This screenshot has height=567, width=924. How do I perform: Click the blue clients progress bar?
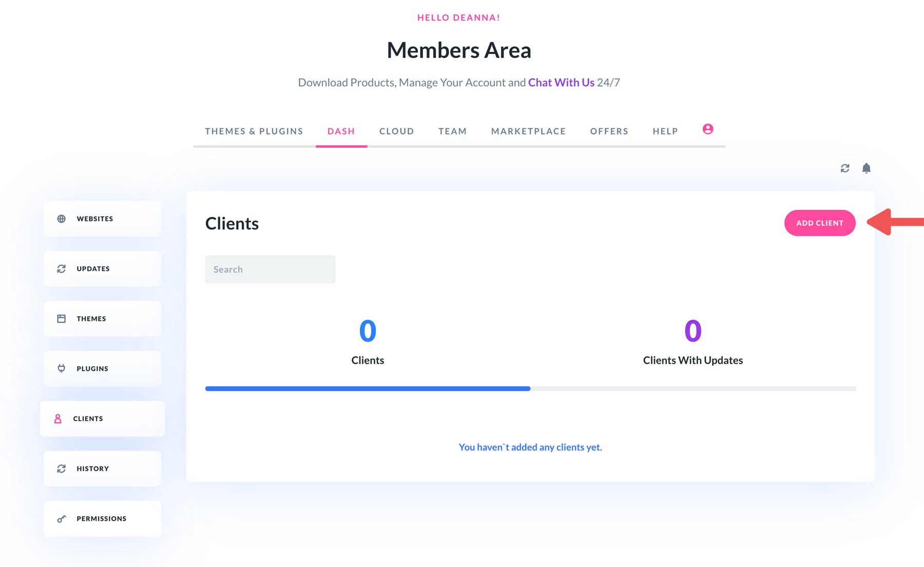[x=367, y=389]
